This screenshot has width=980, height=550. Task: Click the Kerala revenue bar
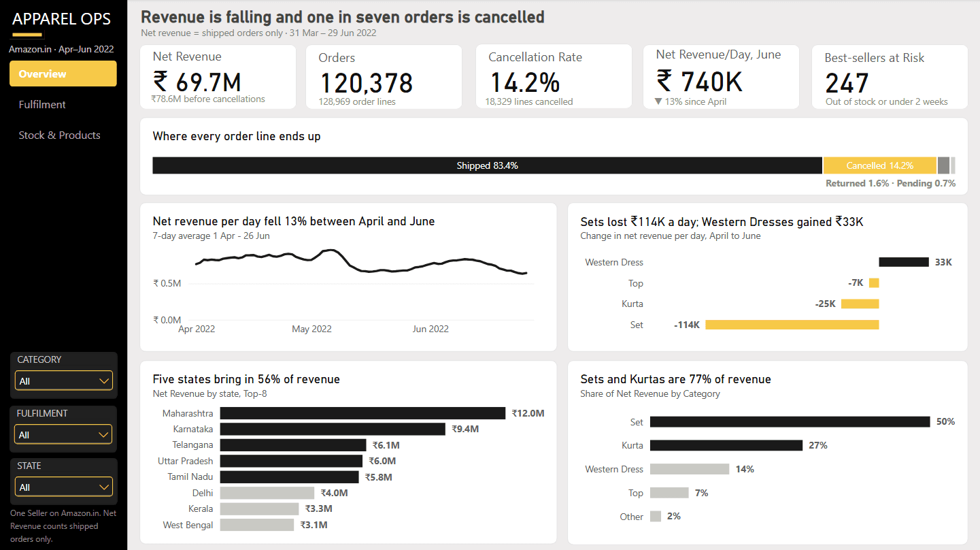click(259, 508)
